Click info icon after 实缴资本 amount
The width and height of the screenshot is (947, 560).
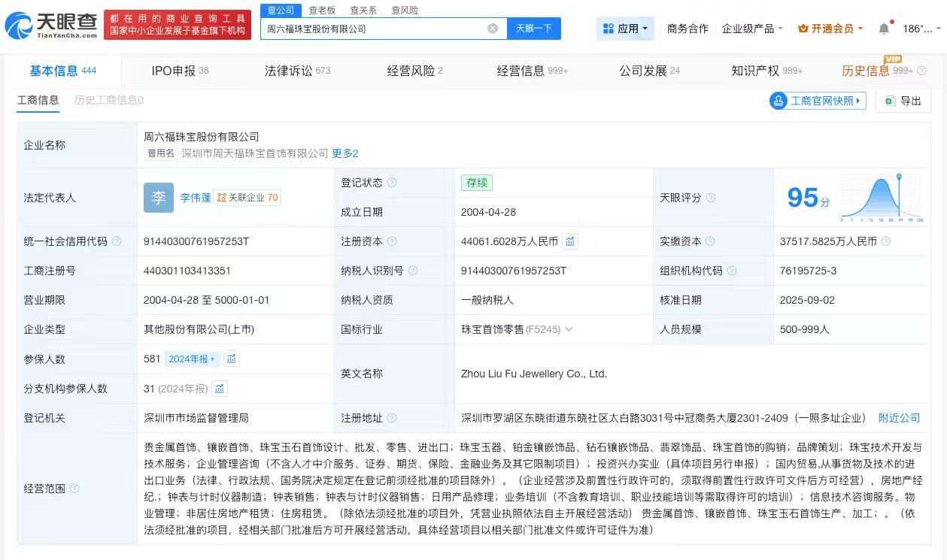[x=886, y=241]
